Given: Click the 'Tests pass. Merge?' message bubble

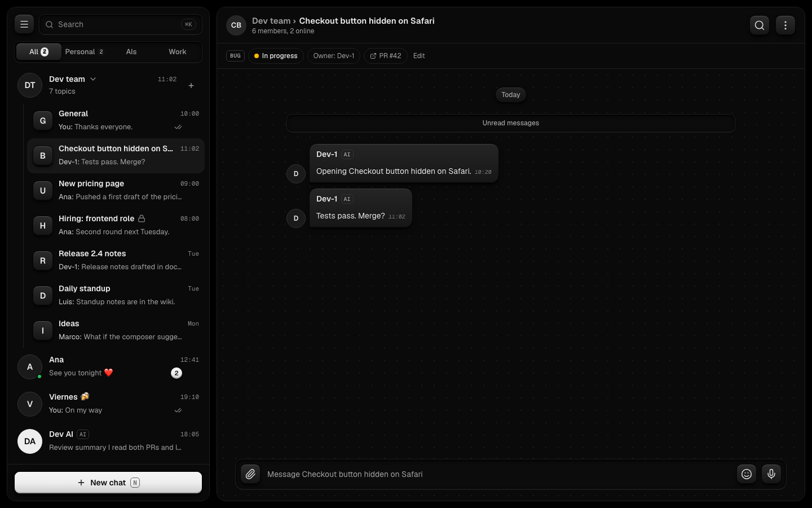Looking at the screenshot, I should (361, 208).
